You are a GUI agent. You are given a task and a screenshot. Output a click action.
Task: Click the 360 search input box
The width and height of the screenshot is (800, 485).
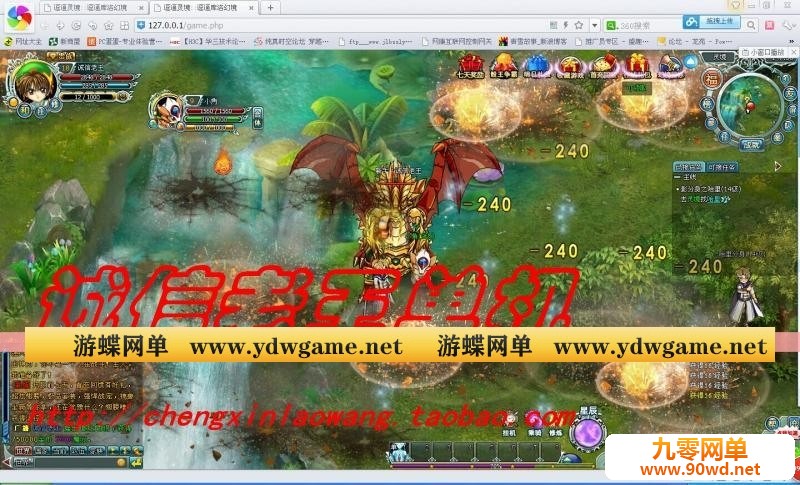(649, 25)
